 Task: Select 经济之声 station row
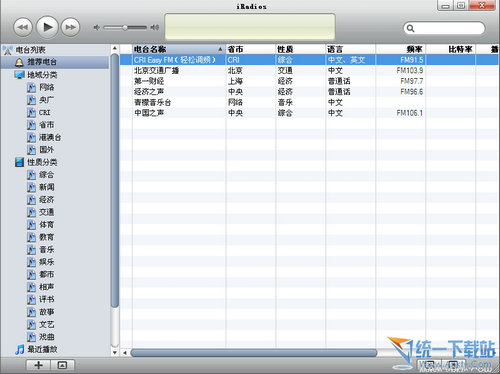tap(309, 92)
